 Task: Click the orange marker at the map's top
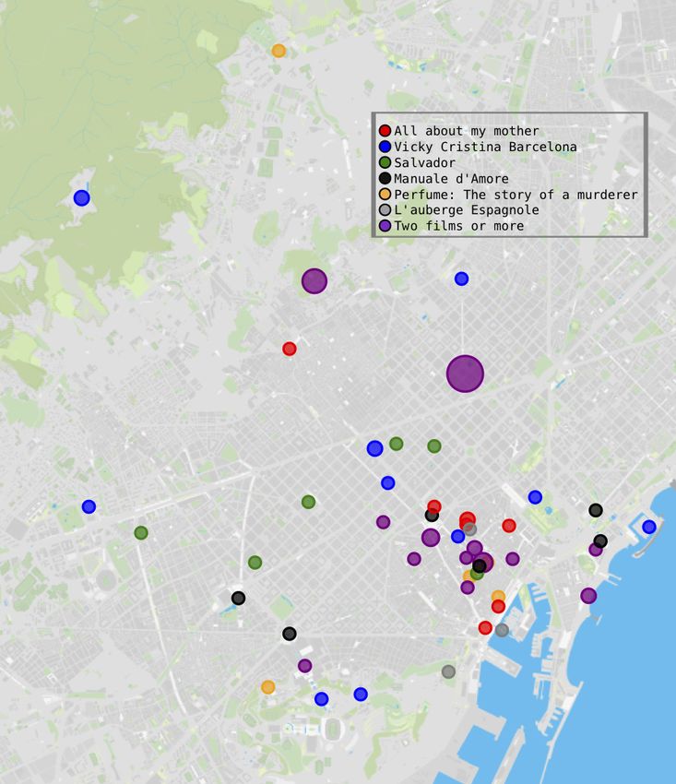(279, 51)
